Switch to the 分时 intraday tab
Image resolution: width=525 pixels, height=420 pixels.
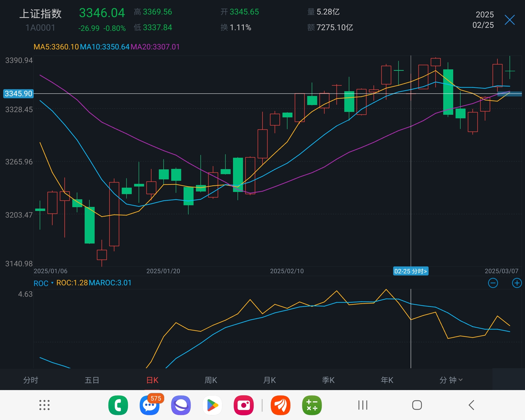[x=31, y=380]
